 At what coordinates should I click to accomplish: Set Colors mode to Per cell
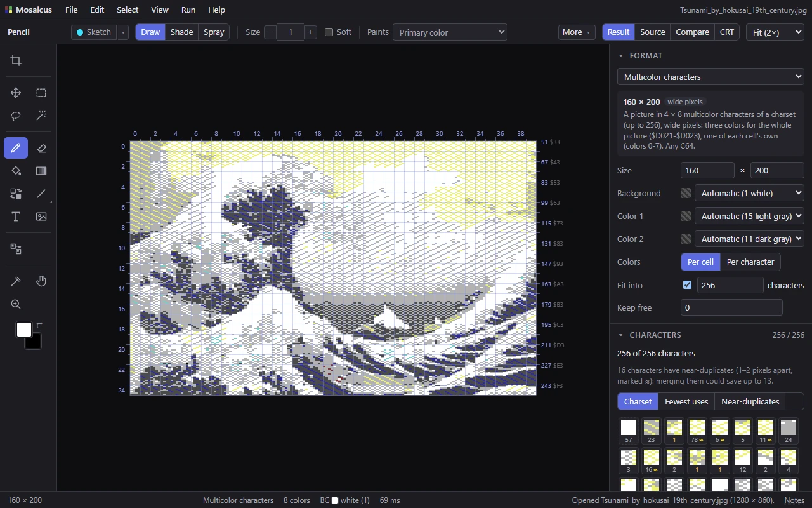[x=700, y=262]
